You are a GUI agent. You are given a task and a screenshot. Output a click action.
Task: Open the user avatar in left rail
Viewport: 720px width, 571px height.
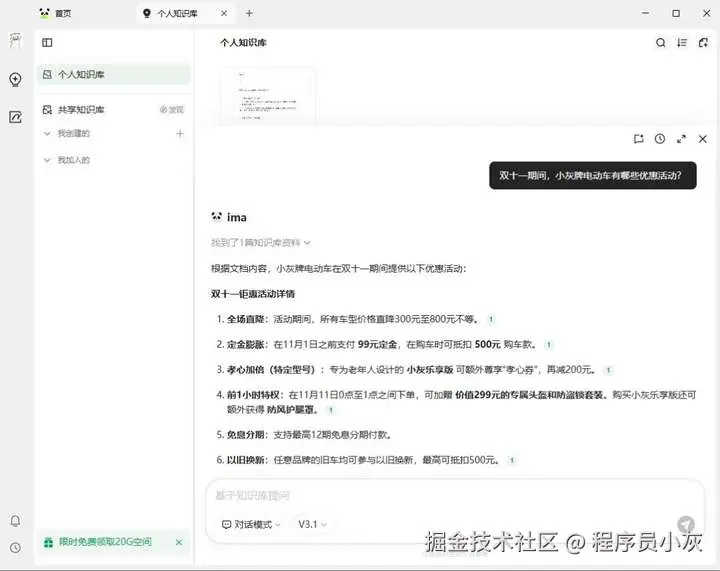[x=15, y=41]
